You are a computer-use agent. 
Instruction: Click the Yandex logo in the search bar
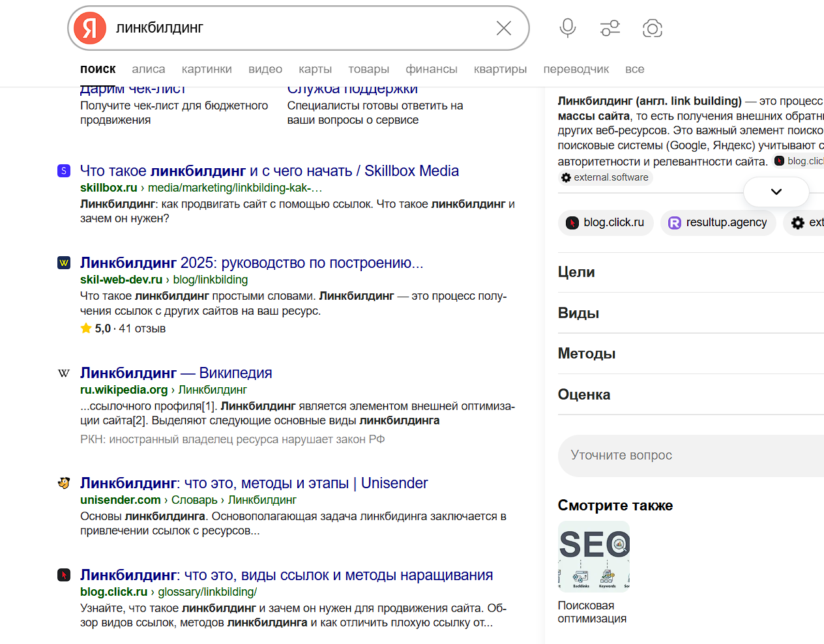tap(90, 28)
